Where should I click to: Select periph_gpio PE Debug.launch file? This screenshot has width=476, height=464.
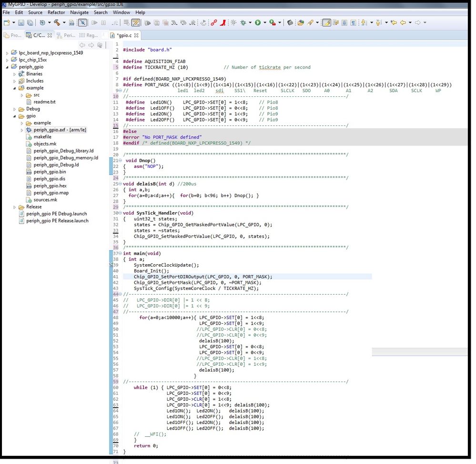click(x=57, y=214)
